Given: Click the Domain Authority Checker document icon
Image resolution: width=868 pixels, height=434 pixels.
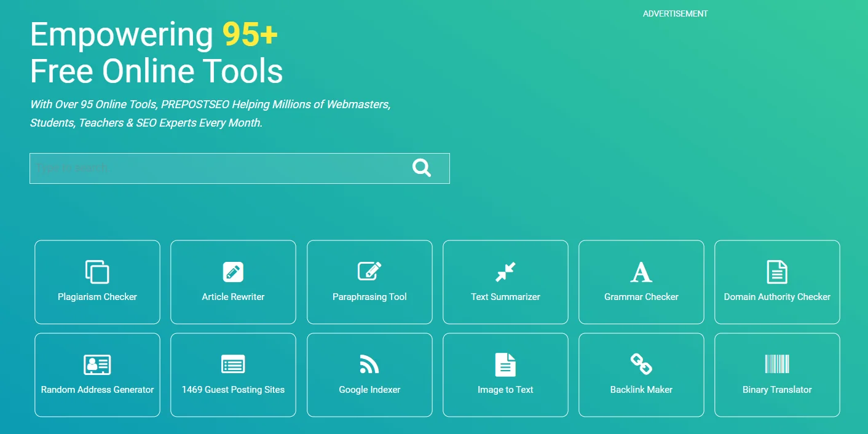Looking at the screenshot, I should (x=777, y=272).
